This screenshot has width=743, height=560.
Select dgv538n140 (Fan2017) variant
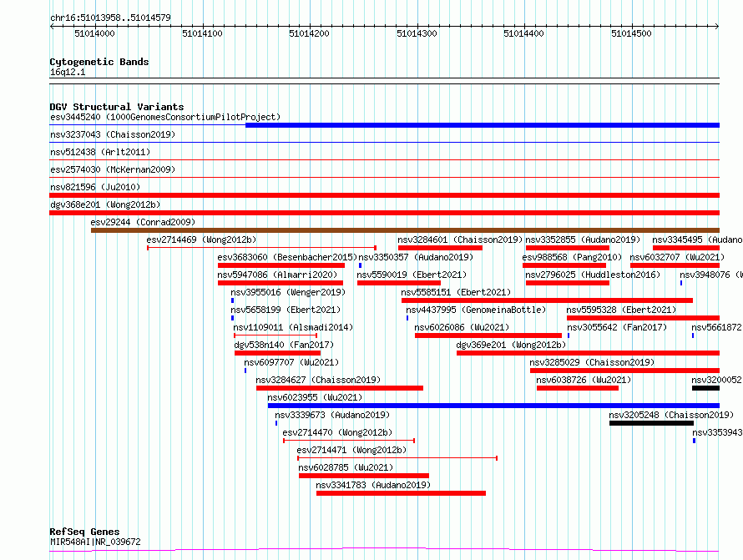(284, 345)
